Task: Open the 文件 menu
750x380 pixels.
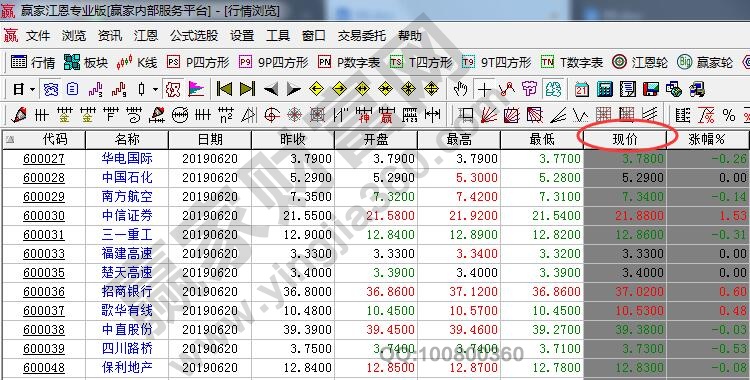Action: 38,35
